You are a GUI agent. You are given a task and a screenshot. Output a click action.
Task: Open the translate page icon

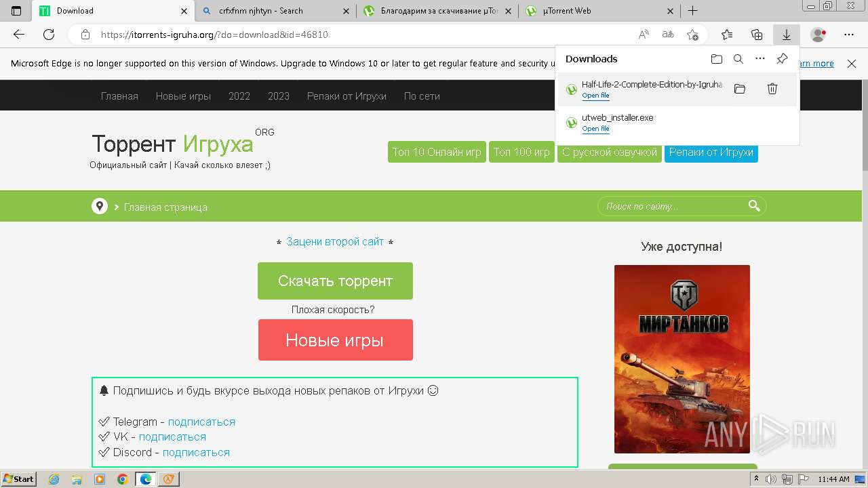pos(668,35)
